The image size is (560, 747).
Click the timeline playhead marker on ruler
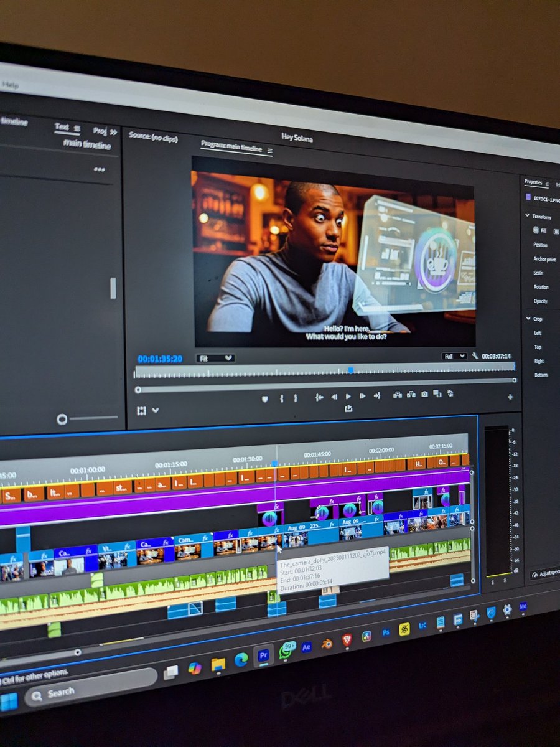point(274,463)
